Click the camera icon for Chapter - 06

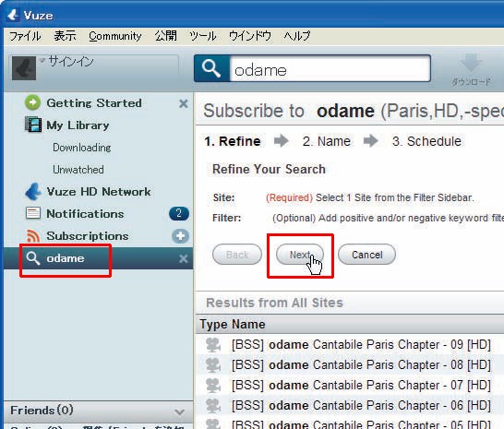[x=213, y=406]
